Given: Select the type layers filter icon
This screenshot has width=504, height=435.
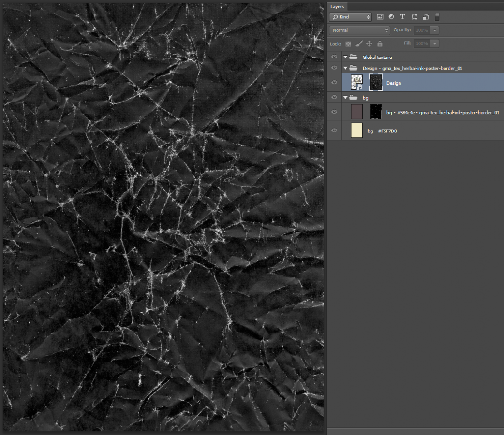Looking at the screenshot, I should point(402,17).
